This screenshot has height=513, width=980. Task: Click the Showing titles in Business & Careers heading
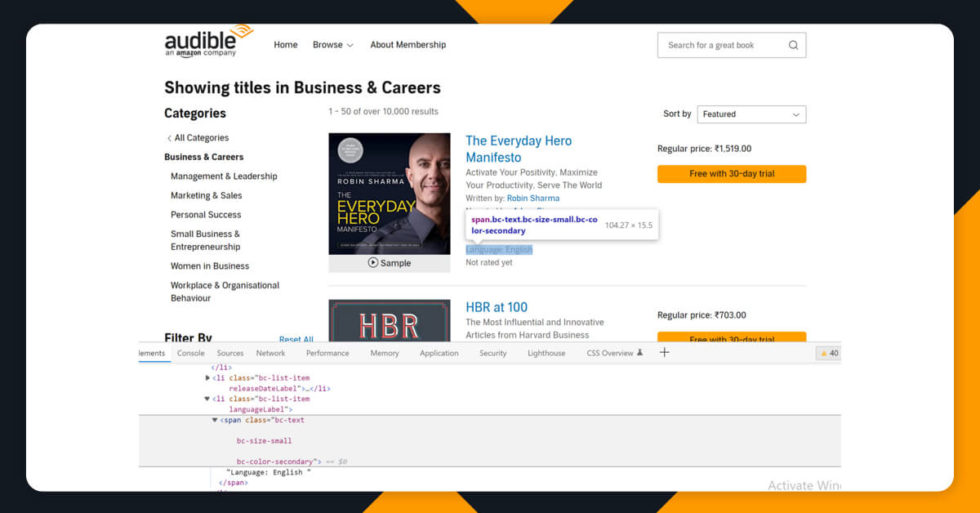pos(302,87)
